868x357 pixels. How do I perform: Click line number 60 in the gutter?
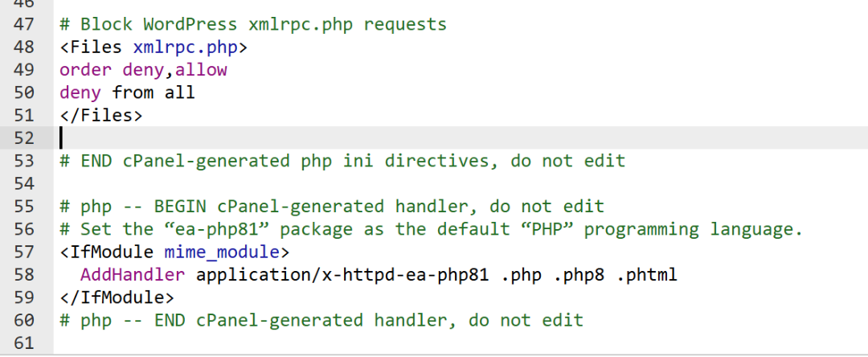(x=23, y=320)
